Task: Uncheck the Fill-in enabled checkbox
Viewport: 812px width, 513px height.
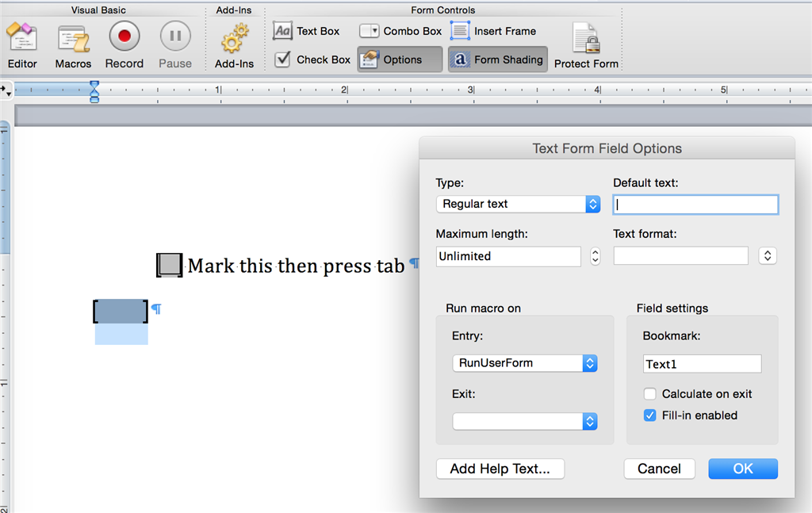Action: [650, 415]
